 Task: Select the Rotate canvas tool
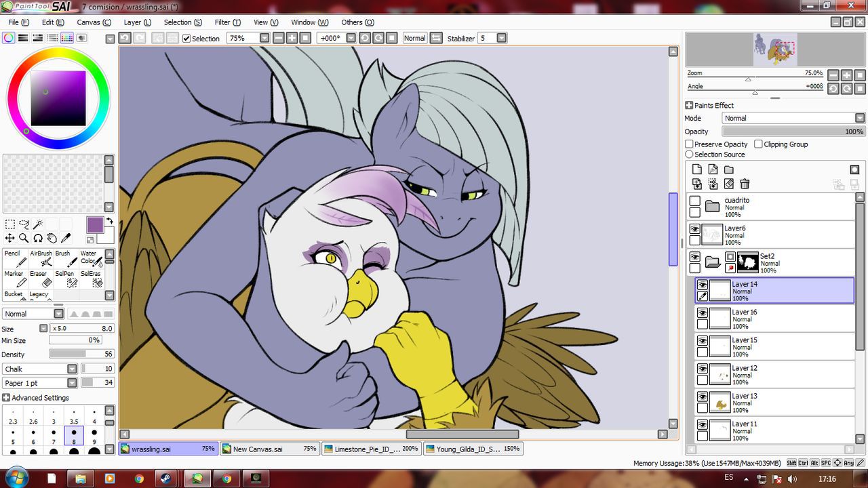click(x=38, y=238)
